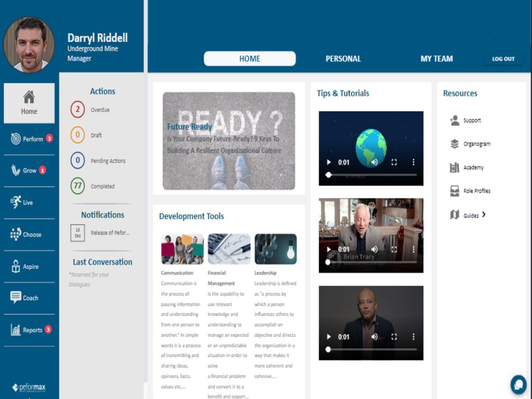Open the Perform section in sidebar
532x399 pixels.
[x=29, y=139]
